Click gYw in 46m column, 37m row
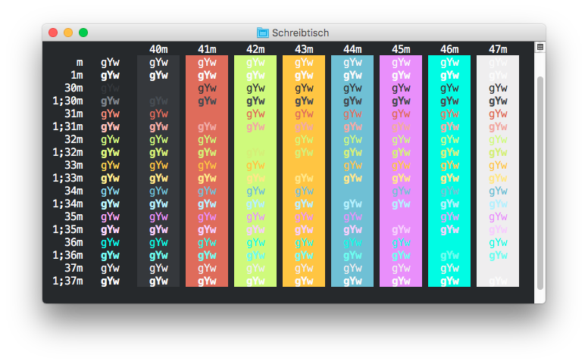Image resolution: width=588 pixels, height=364 pixels. tap(449, 269)
